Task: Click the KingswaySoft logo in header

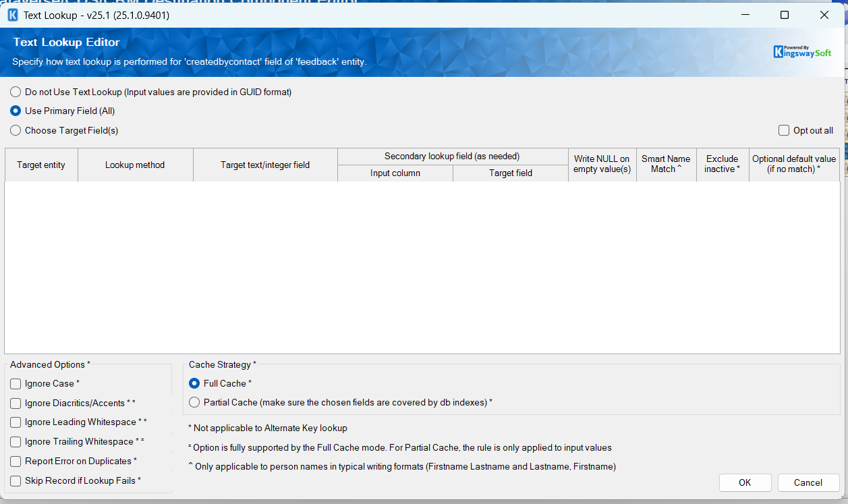Action: [802, 52]
